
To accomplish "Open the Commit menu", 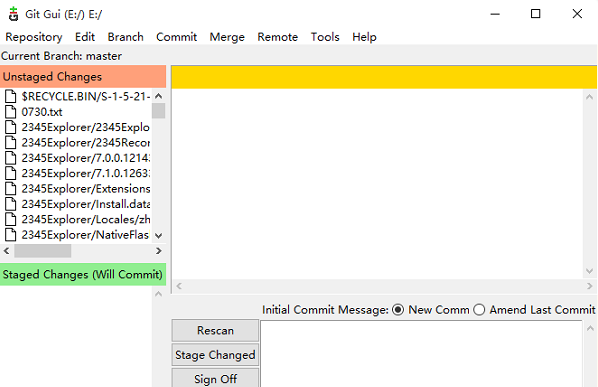I will point(176,37).
